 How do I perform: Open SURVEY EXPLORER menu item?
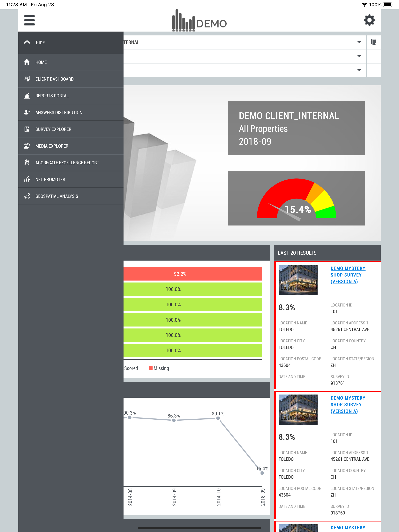pyautogui.click(x=71, y=129)
